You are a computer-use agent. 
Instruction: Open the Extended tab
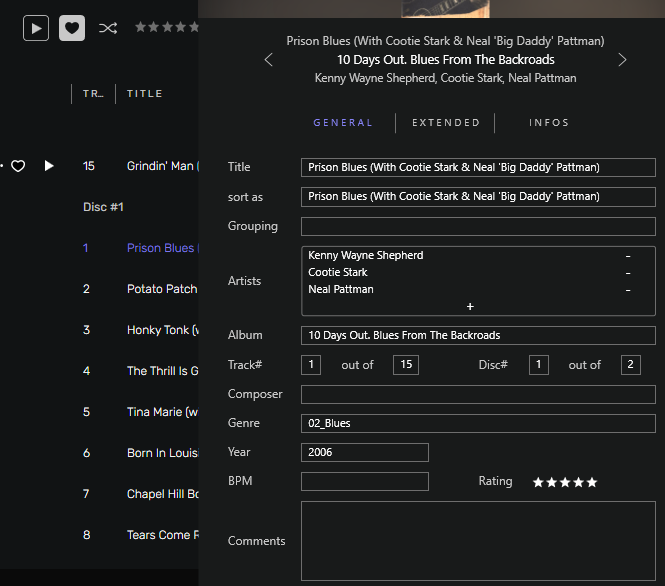(446, 123)
